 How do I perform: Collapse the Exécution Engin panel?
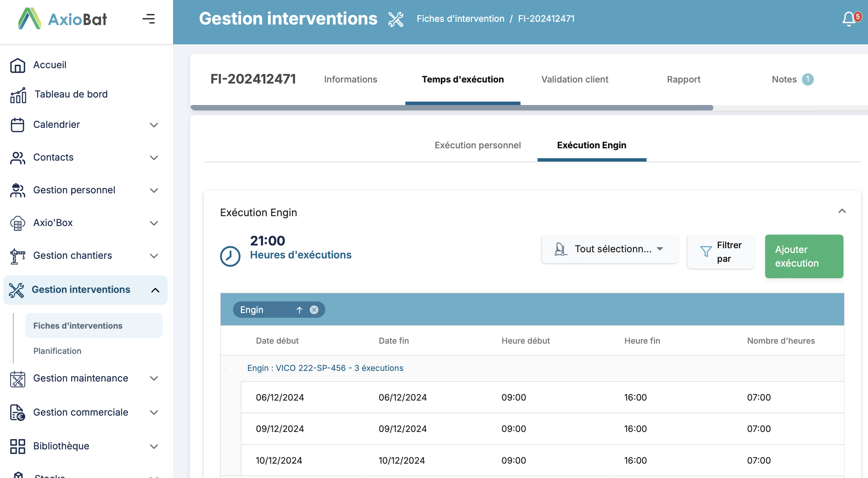click(x=842, y=211)
